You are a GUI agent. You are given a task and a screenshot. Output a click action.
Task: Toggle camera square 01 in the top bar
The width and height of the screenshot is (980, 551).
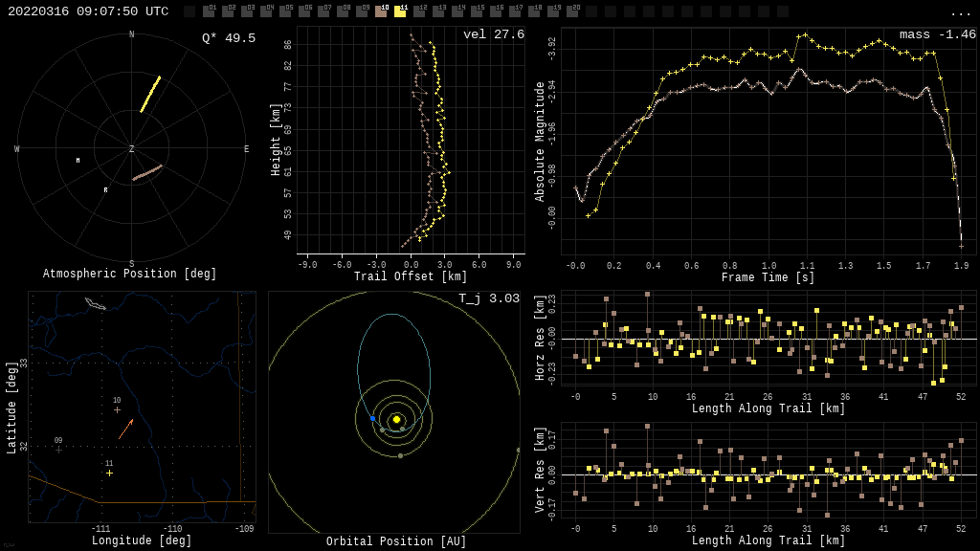pos(209,11)
